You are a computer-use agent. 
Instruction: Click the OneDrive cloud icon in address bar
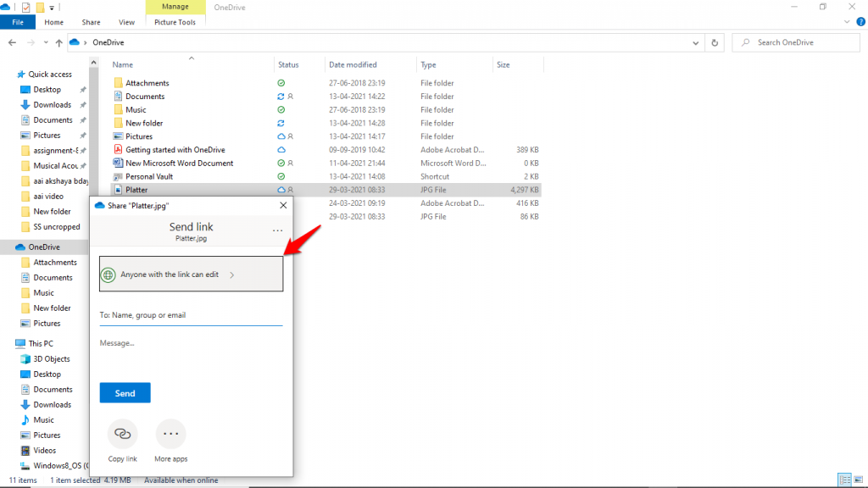(75, 42)
